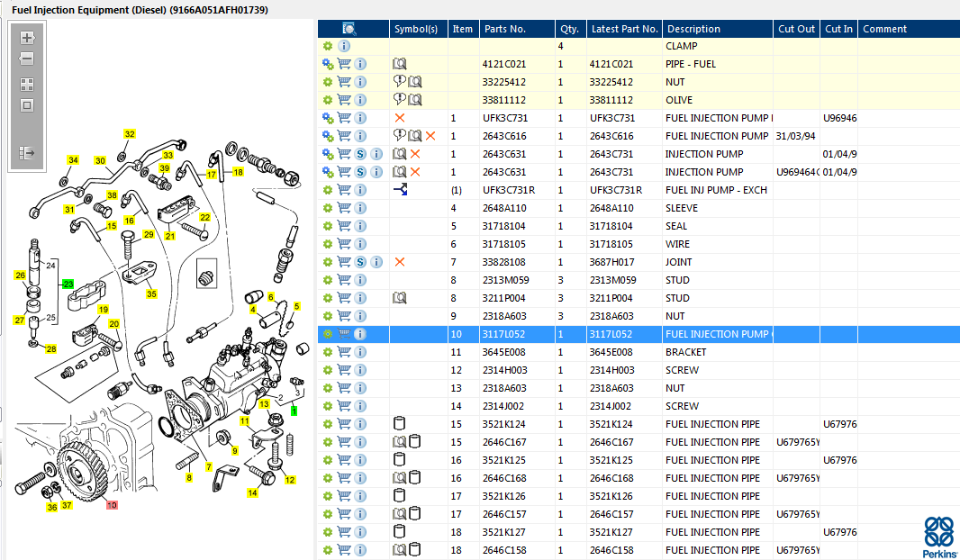Click supersession S icon for JOINT 33828108
The image size is (960, 560).
point(360,262)
